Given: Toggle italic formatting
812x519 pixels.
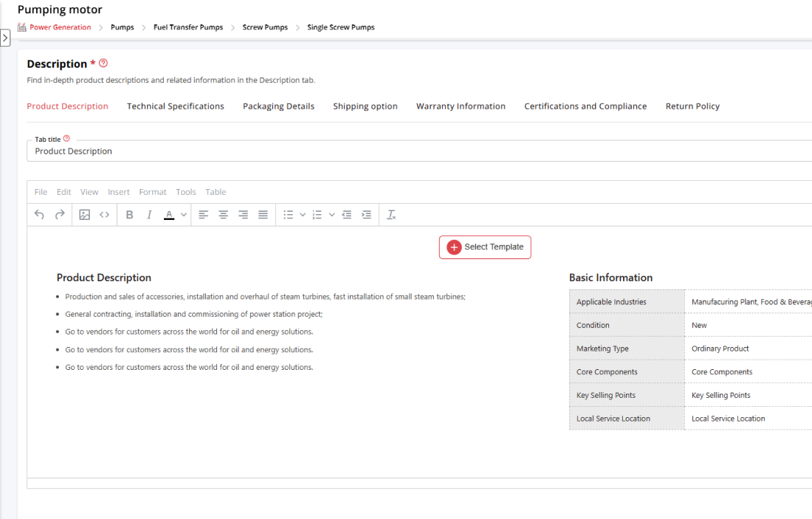Looking at the screenshot, I should coord(149,215).
